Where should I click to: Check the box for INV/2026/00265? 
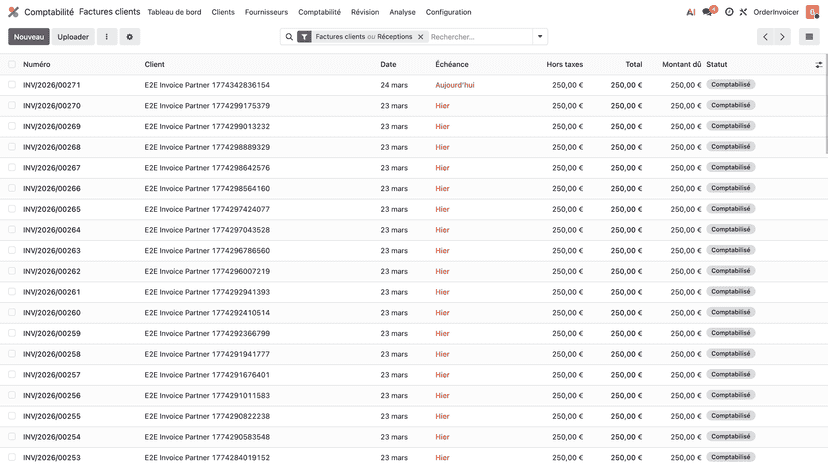point(12,209)
